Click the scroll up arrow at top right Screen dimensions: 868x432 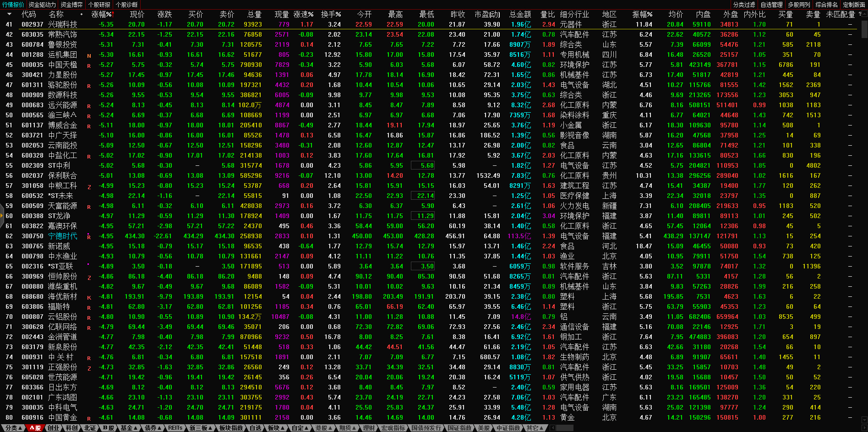[864, 14]
